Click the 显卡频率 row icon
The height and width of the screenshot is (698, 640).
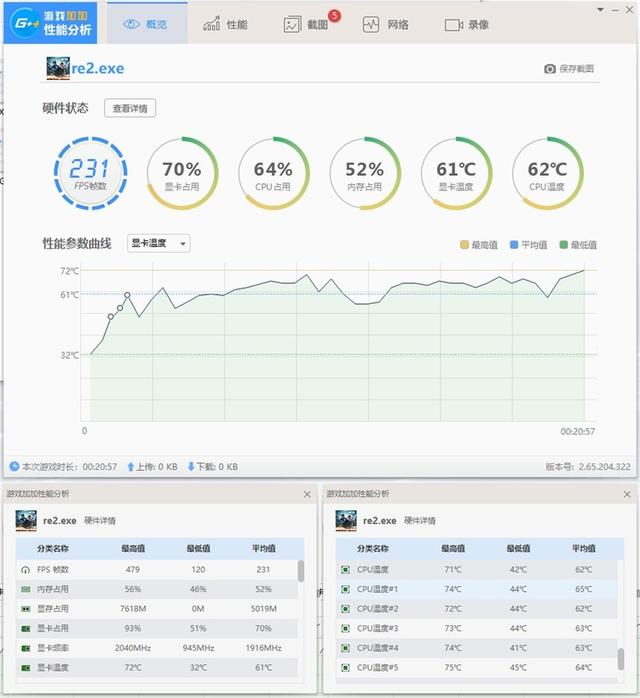tap(25, 648)
